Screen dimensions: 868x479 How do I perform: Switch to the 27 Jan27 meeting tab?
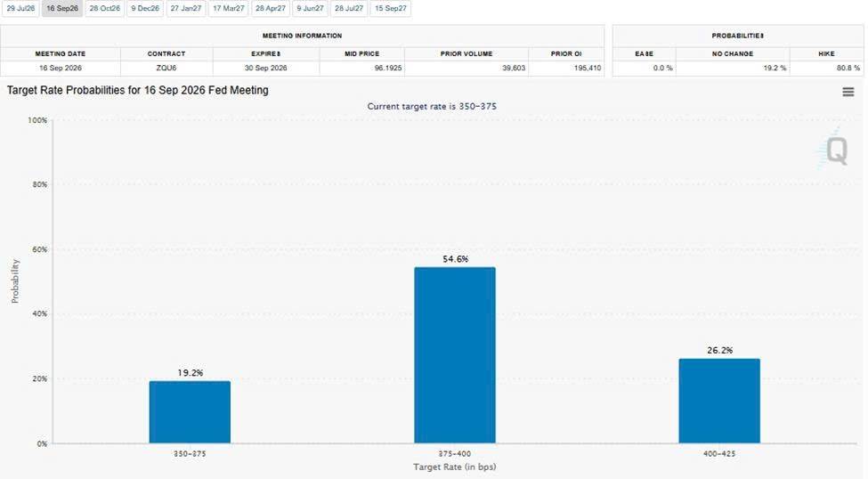coord(186,8)
